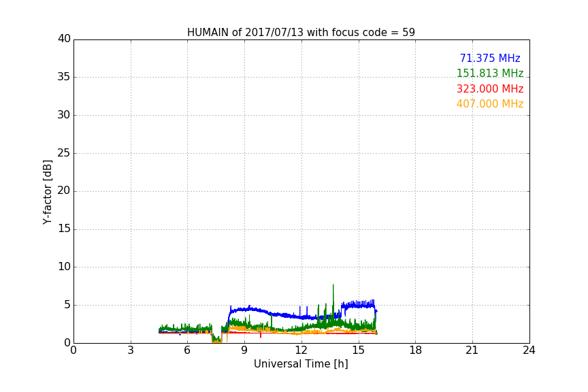Click x-axis tick value 9

[x=244, y=350]
